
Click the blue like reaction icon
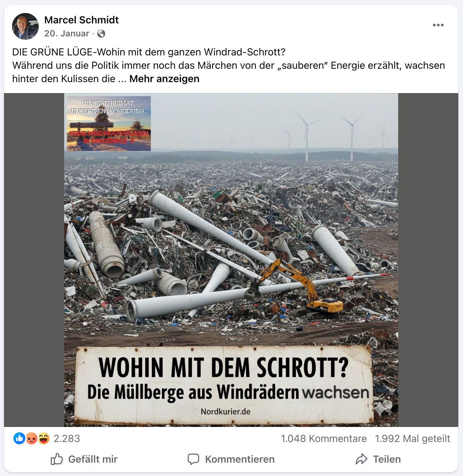(x=19, y=438)
